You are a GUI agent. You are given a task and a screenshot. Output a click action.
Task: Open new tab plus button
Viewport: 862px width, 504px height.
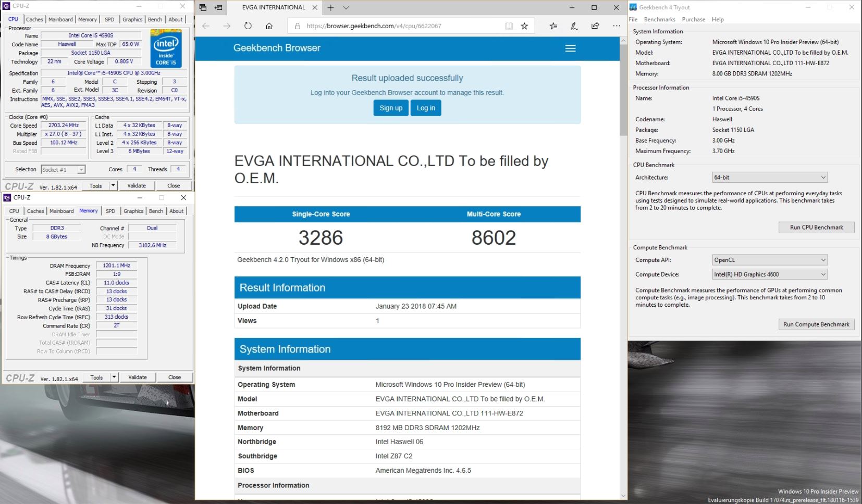click(330, 8)
